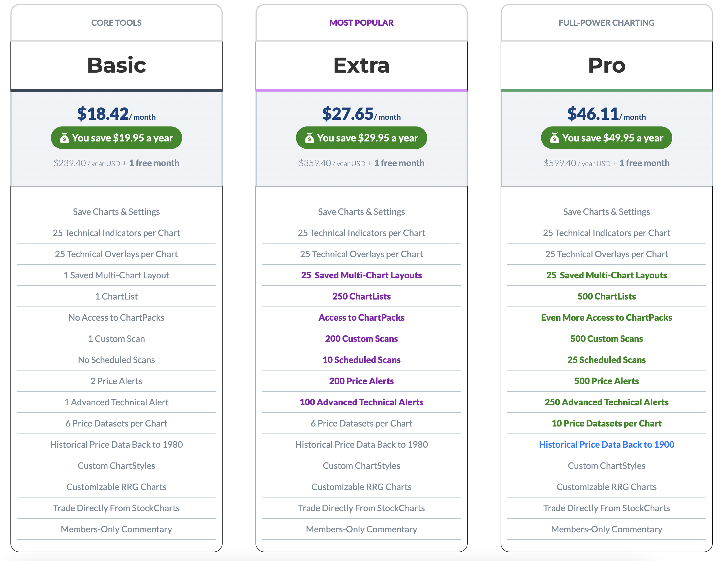
Task: Click "250 ChartLists" in the Extra plan
Action: 361,296
